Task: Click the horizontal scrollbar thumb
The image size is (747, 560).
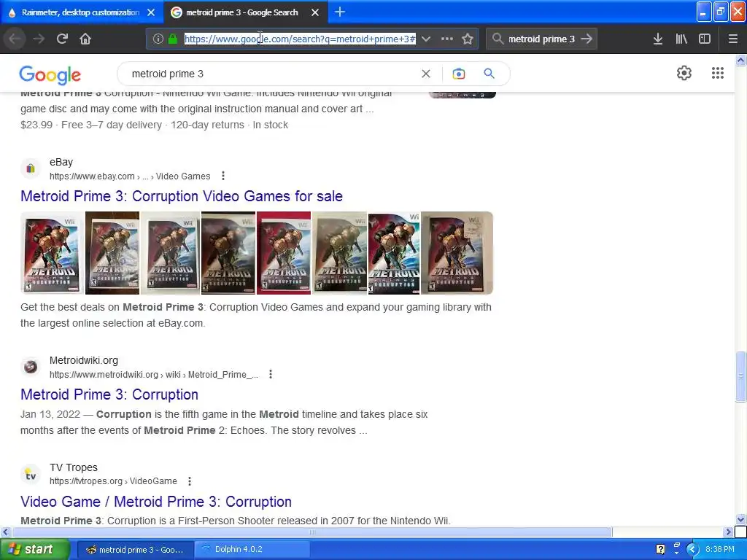Action: [312, 532]
